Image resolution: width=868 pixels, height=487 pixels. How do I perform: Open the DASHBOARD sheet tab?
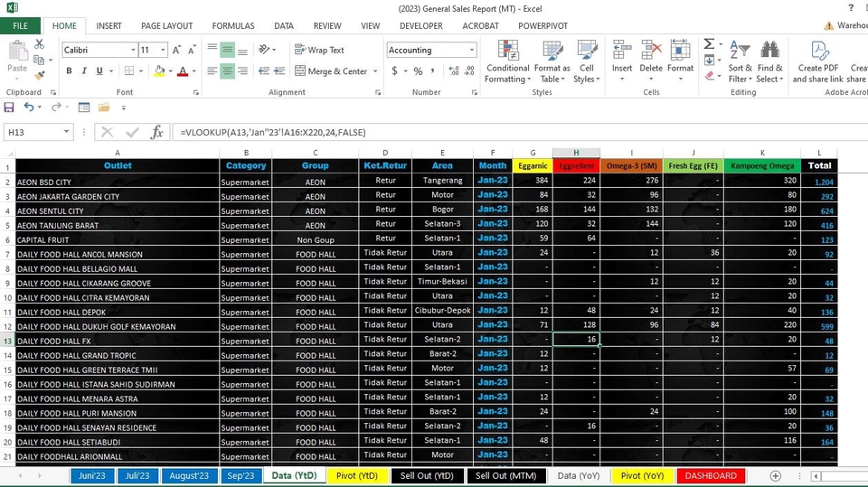tap(711, 476)
